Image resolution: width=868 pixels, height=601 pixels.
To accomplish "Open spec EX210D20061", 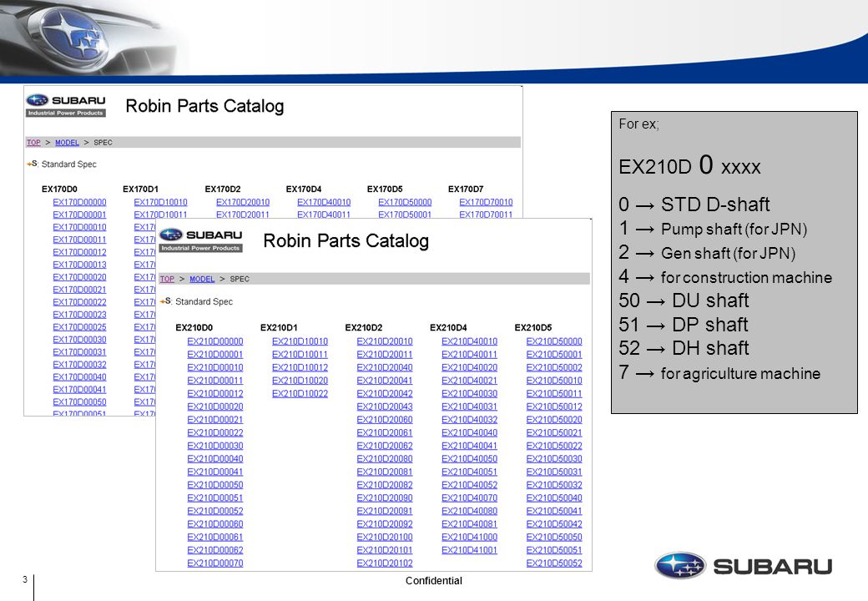I will click(385, 432).
